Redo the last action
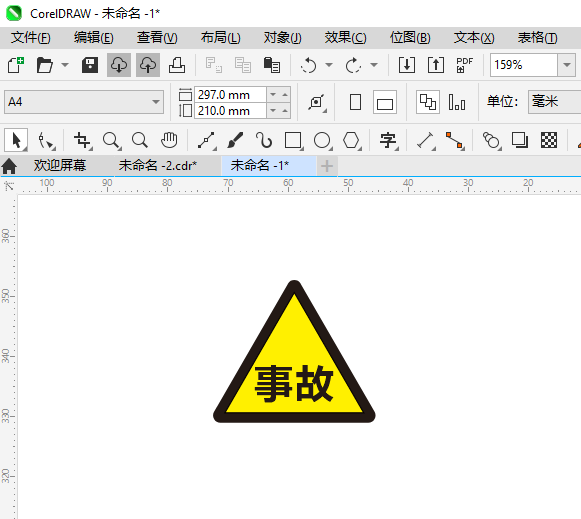The height and width of the screenshot is (519, 581). click(353, 65)
